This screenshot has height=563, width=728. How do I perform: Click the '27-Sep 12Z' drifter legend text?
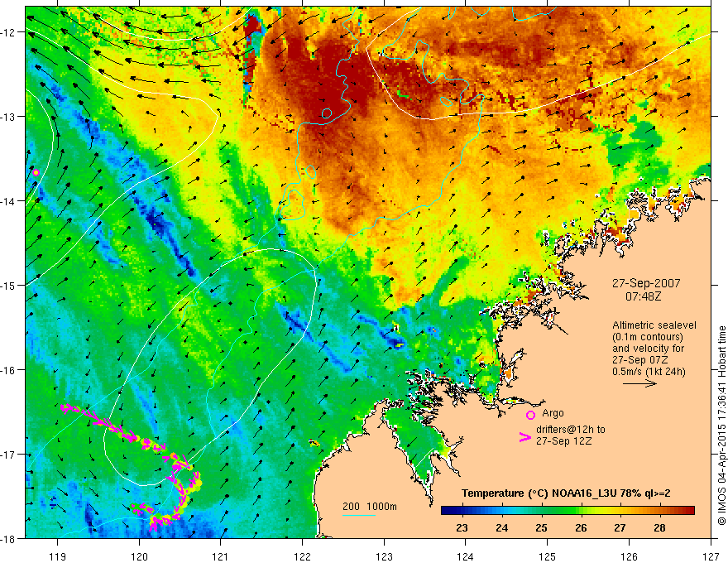point(563,441)
